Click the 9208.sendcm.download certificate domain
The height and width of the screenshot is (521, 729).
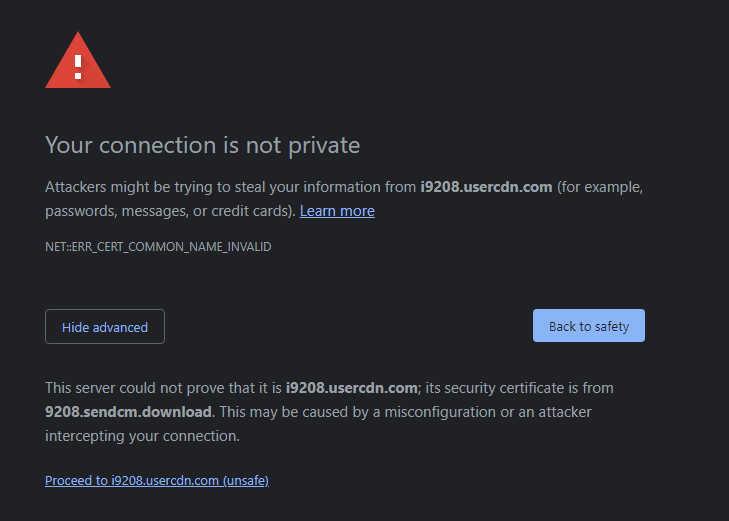click(x=128, y=412)
